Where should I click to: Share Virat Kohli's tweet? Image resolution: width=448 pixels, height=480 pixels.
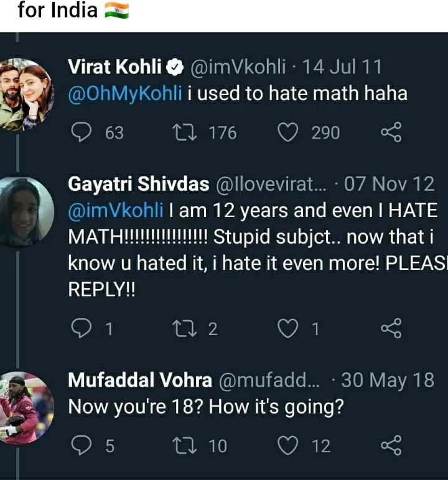[x=391, y=132]
